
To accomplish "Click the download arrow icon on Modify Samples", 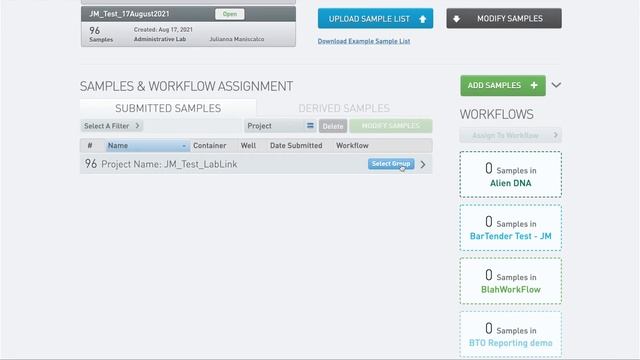I will (x=457, y=18).
